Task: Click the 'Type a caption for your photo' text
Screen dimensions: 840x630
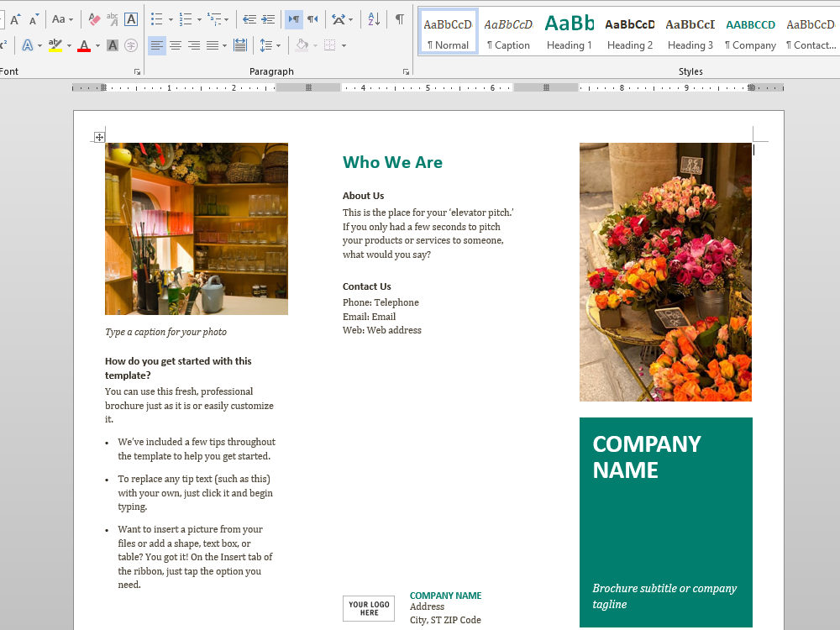Action: [165, 332]
